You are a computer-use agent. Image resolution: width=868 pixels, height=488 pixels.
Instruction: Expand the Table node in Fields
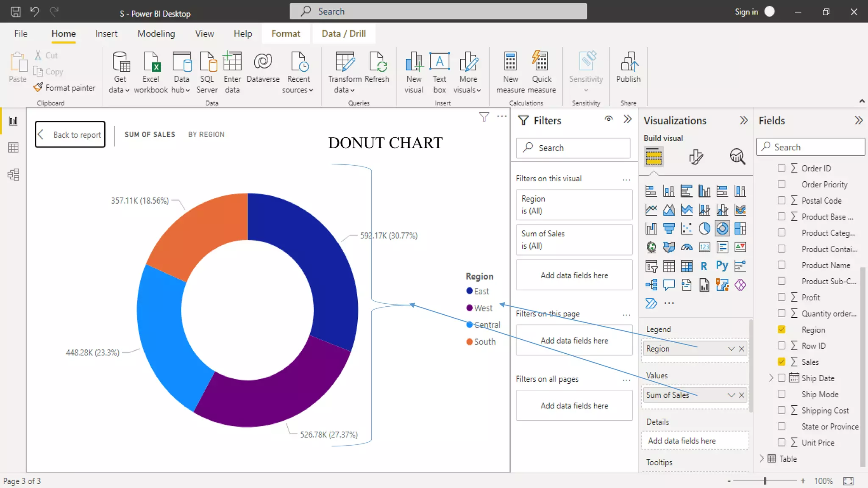762,458
